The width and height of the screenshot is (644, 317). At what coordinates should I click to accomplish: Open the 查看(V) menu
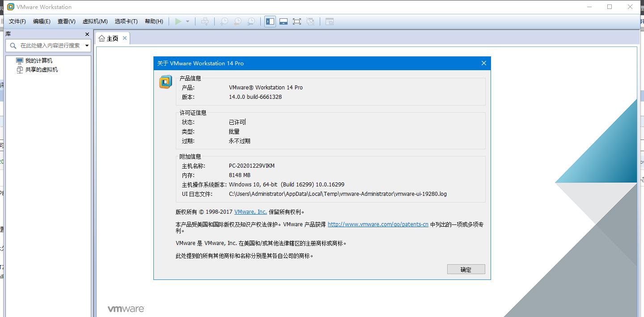(67, 21)
